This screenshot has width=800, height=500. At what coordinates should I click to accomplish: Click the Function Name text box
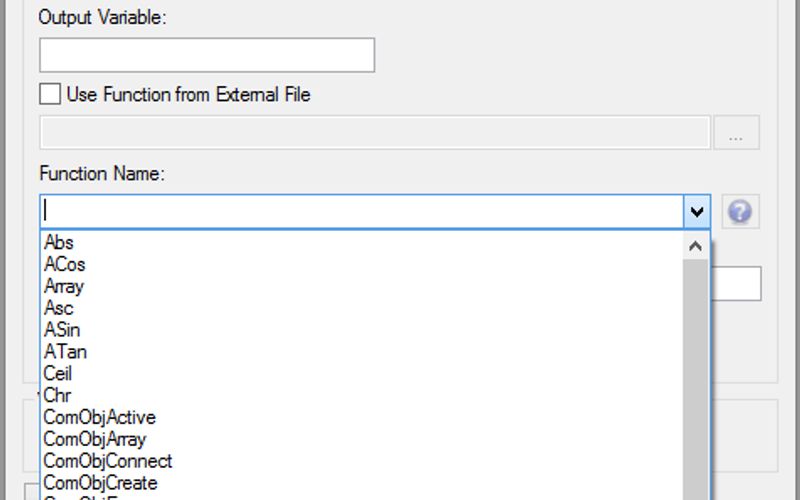(x=360, y=212)
